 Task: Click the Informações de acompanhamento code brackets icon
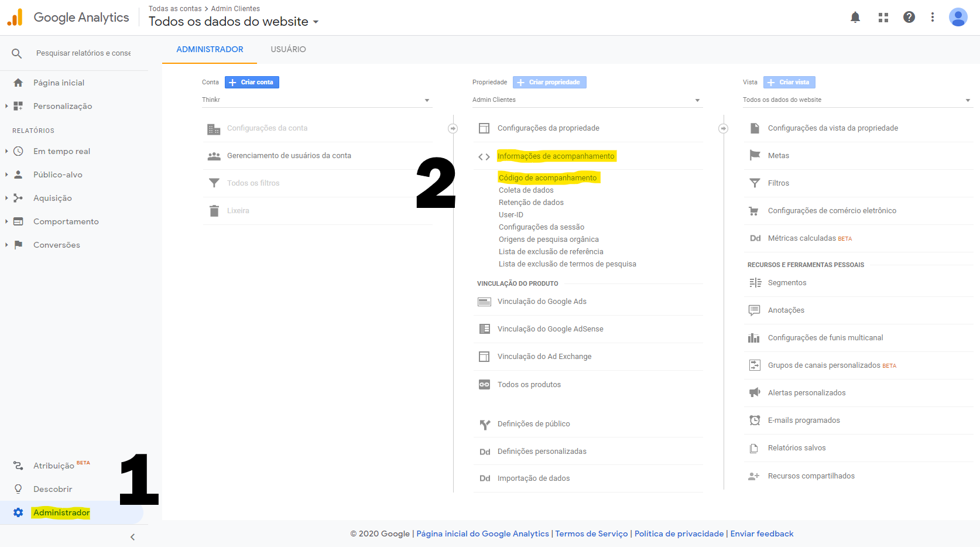(x=484, y=156)
